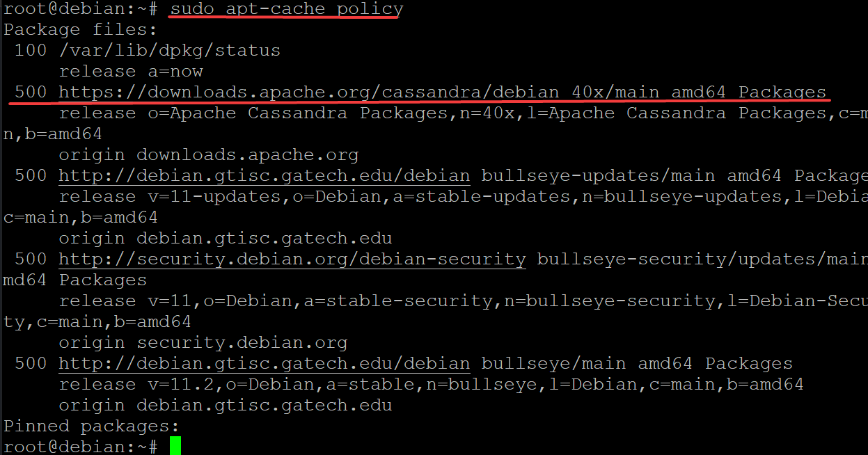Click the top root@debian prompt text
The height and width of the screenshot is (455, 868).
tap(81, 9)
